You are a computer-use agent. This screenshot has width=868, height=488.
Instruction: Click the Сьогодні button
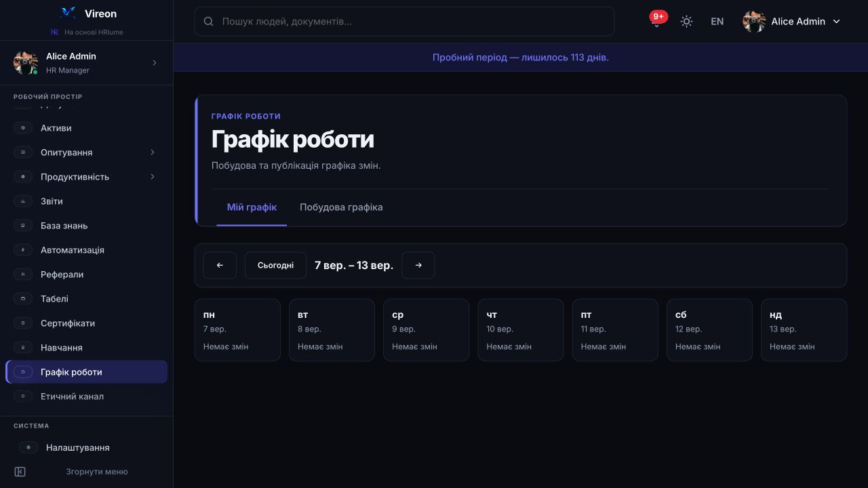tap(275, 266)
